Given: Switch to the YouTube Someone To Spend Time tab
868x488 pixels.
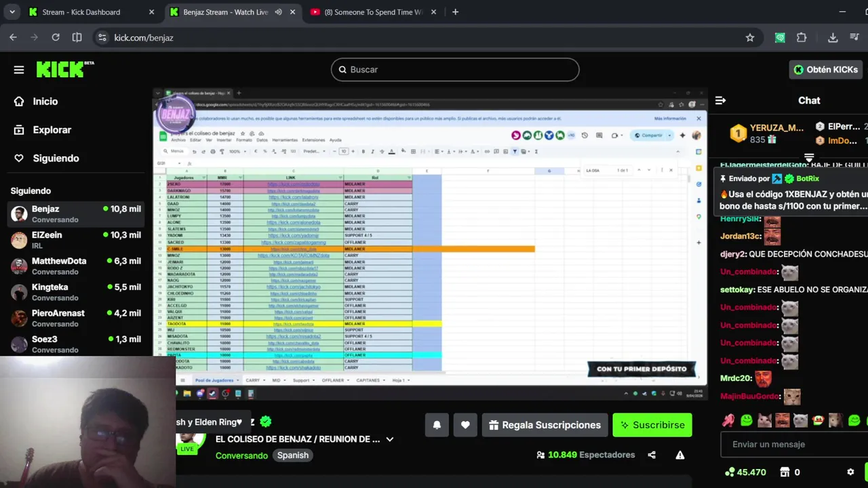Looking at the screenshot, I should (374, 12).
